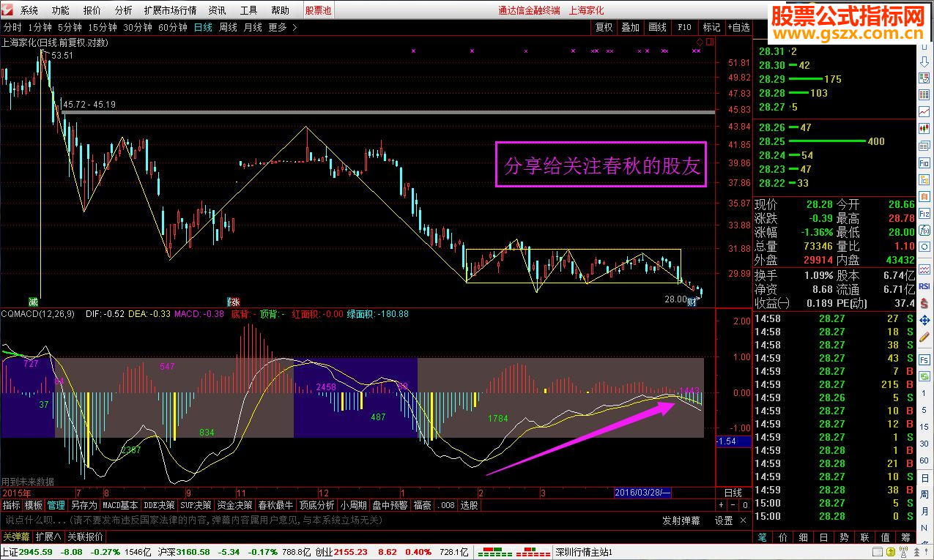Open the 分析 menu

click(x=124, y=10)
